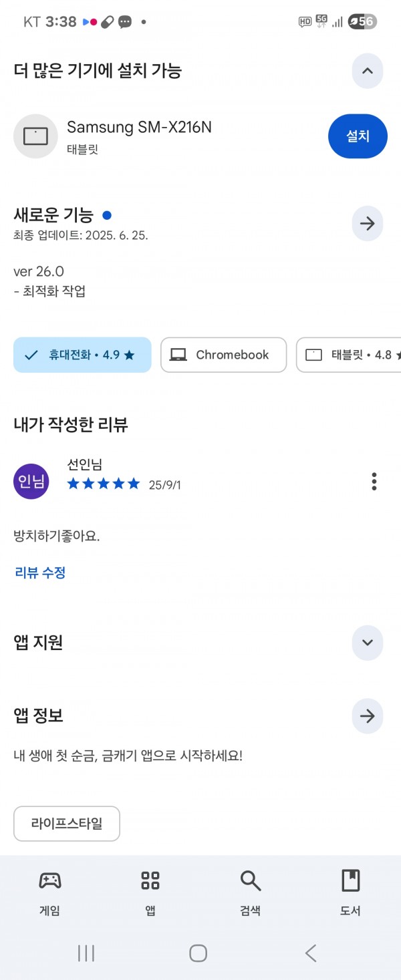Tap the 설치 button for Samsung SM-X216N
Image resolution: width=401 pixels, height=980 pixels.
pos(358,136)
